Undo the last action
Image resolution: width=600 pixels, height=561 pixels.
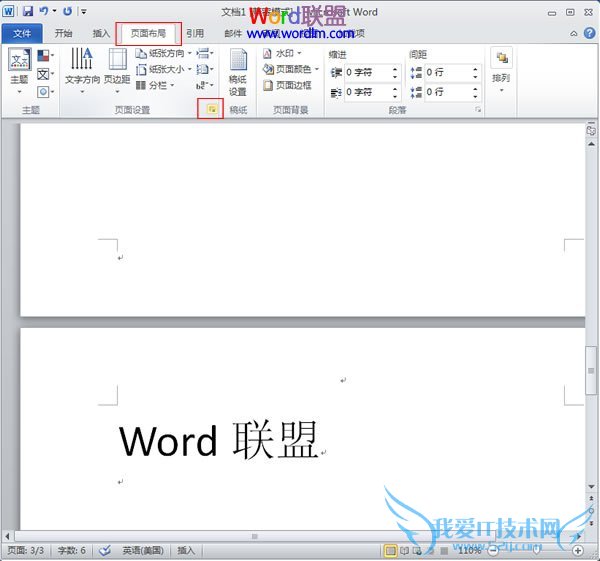[44, 11]
